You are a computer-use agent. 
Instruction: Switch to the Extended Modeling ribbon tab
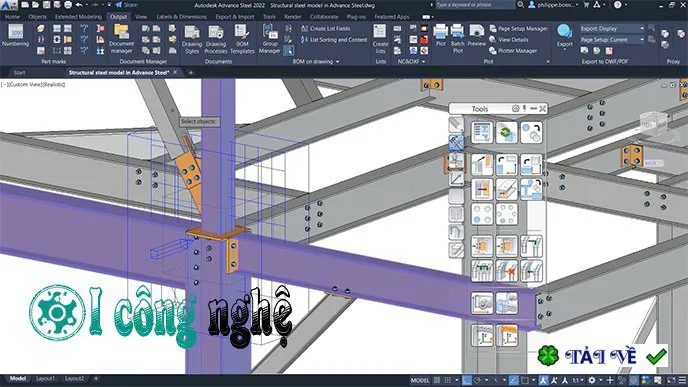coord(78,17)
